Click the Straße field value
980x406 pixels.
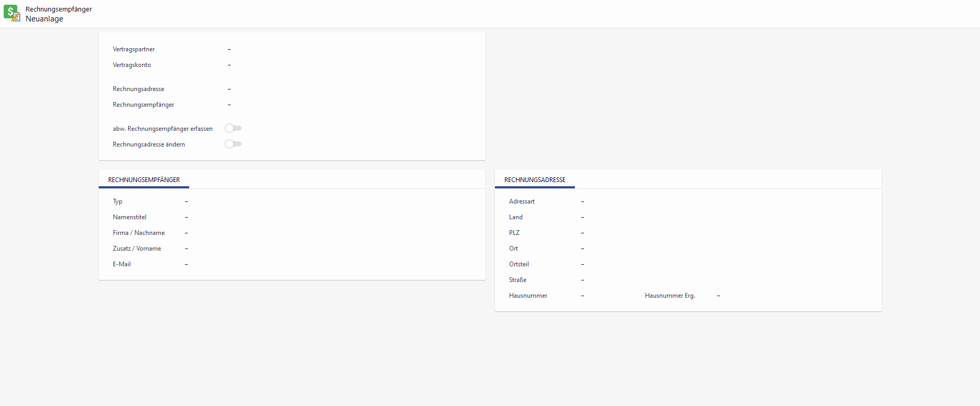(x=582, y=280)
